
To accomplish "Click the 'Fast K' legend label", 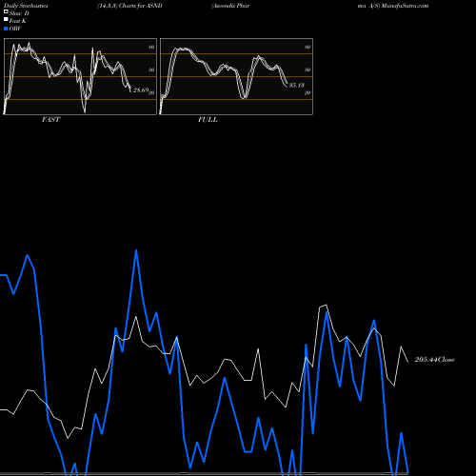I will (17, 21).
